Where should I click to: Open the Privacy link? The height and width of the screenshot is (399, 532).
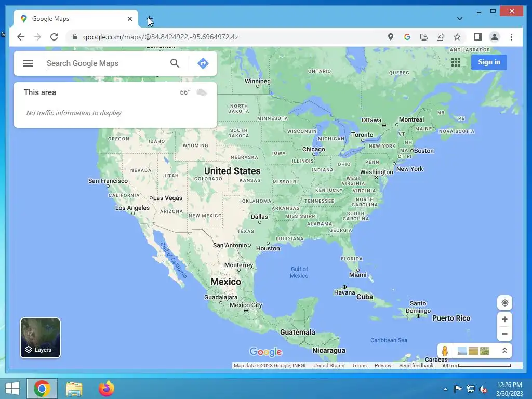tap(383, 365)
